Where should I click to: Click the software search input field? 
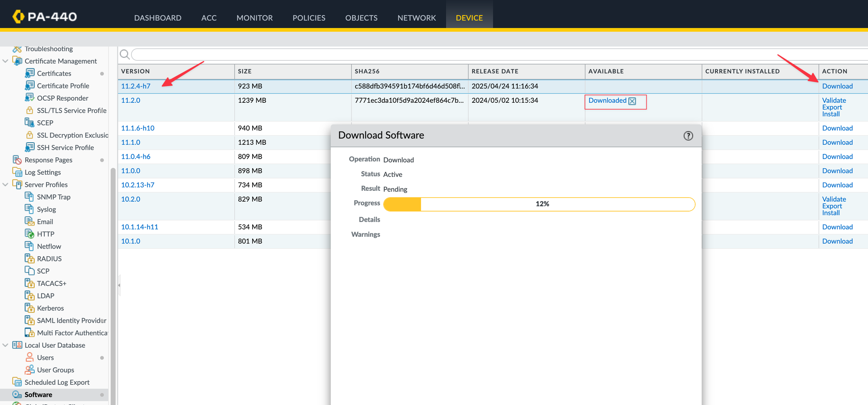pos(499,54)
